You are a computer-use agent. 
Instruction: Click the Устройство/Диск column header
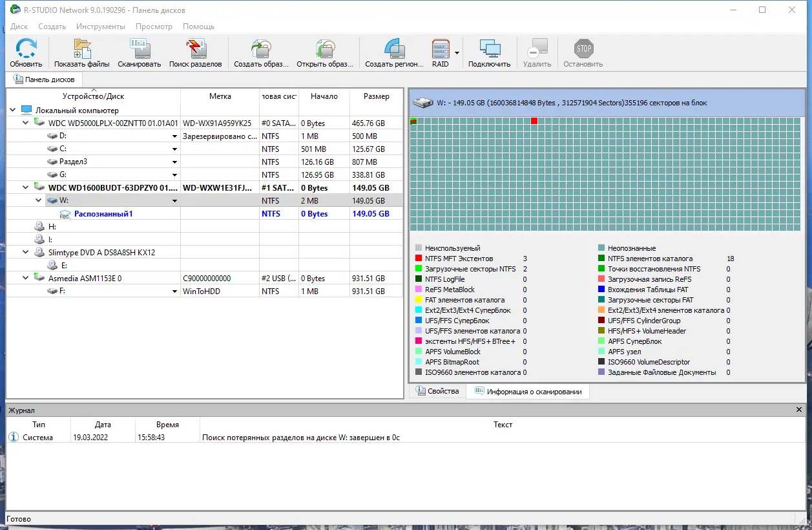[93, 96]
